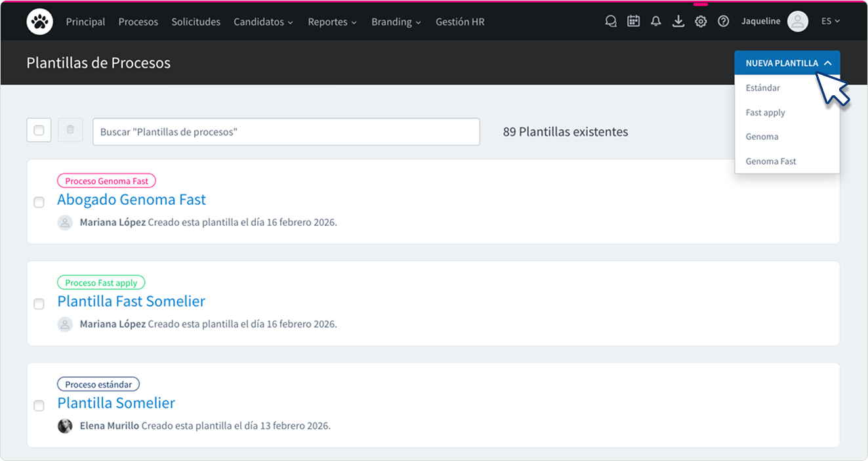Open the calendar icon in header
This screenshot has width=868, height=461.
click(x=633, y=22)
